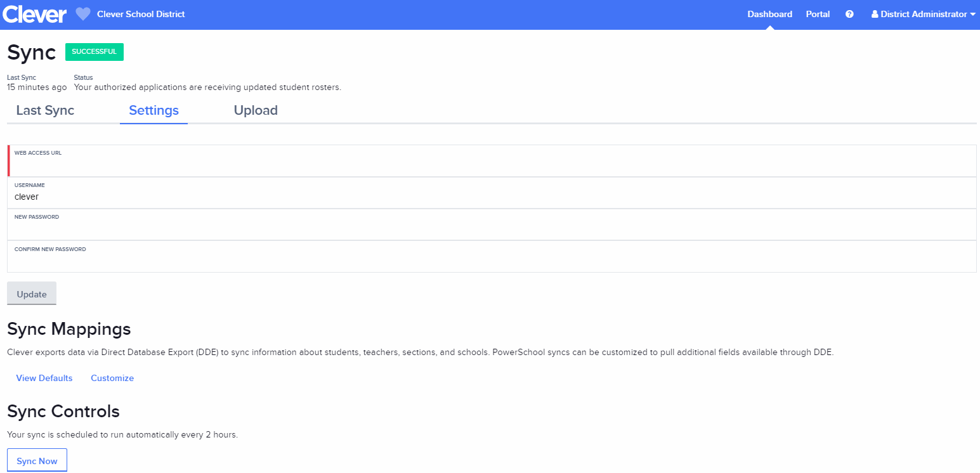Go to Dashboard in the top navigation

[769, 14]
